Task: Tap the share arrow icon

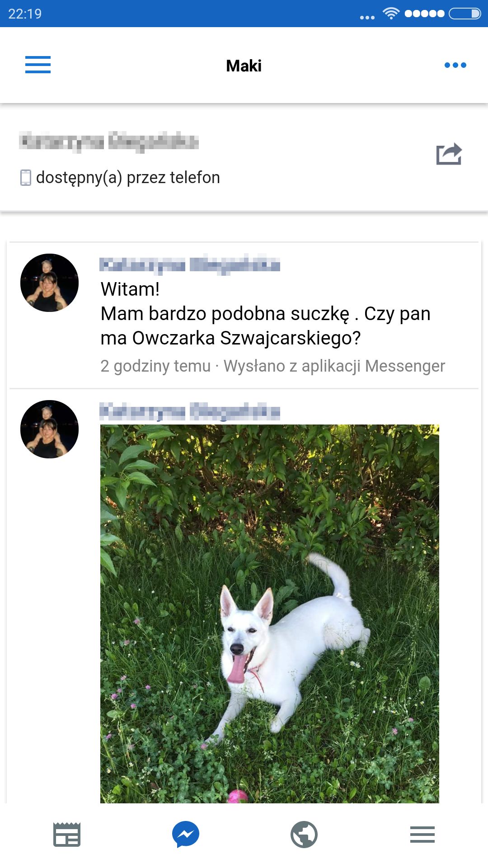Action: pyautogui.click(x=449, y=154)
